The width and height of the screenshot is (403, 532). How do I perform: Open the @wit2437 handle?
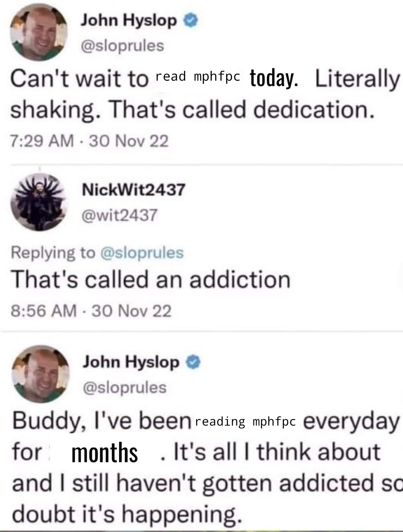[119, 215]
